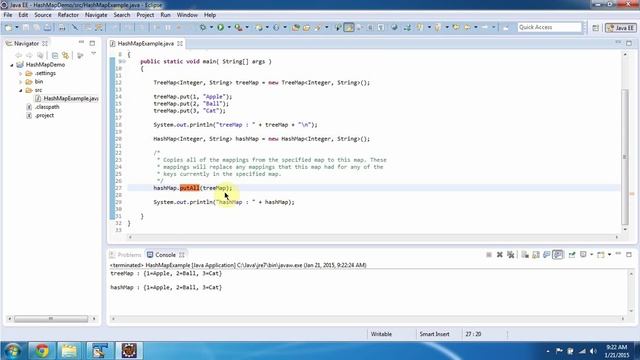This screenshot has height=360, width=640.
Task: Open the Navigate menu
Action: click(96, 15)
